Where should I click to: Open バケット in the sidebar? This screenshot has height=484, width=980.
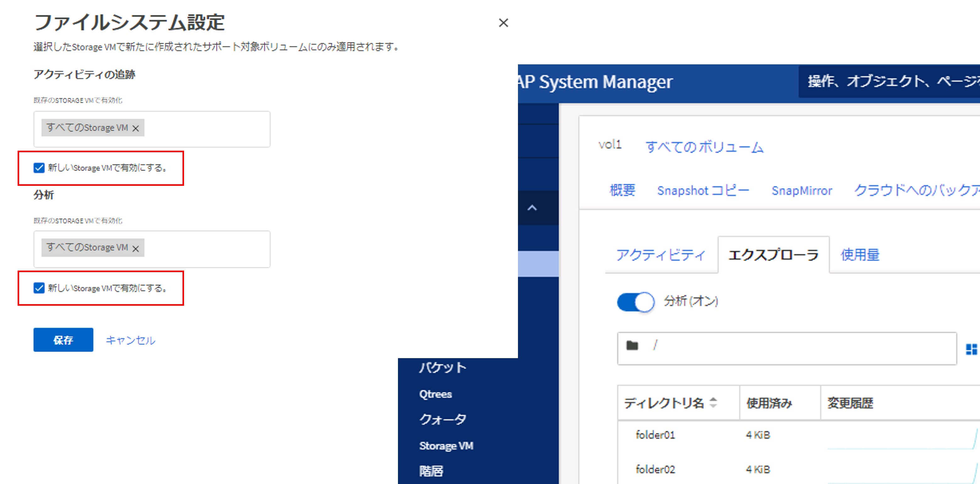pyautogui.click(x=443, y=367)
